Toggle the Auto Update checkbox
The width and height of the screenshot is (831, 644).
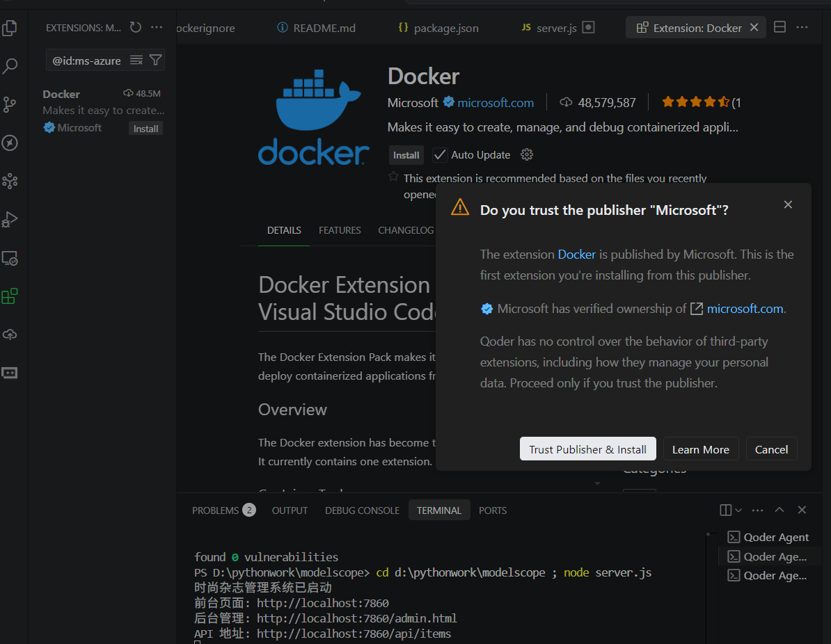click(439, 154)
